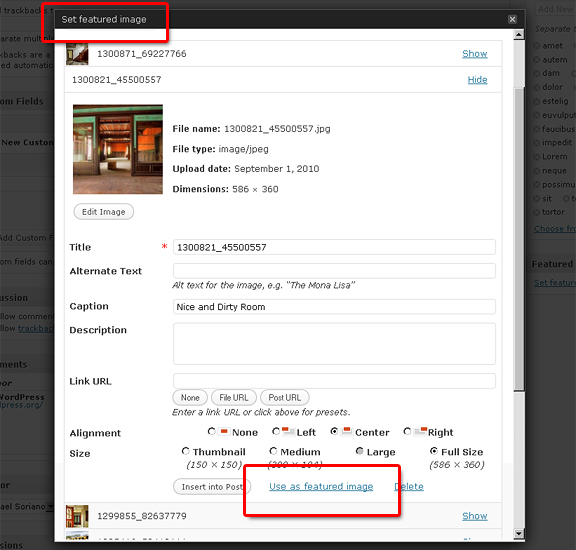Image resolution: width=576 pixels, height=550 pixels.
Task: Click the Right alignment icon
Action: (420, 431)
